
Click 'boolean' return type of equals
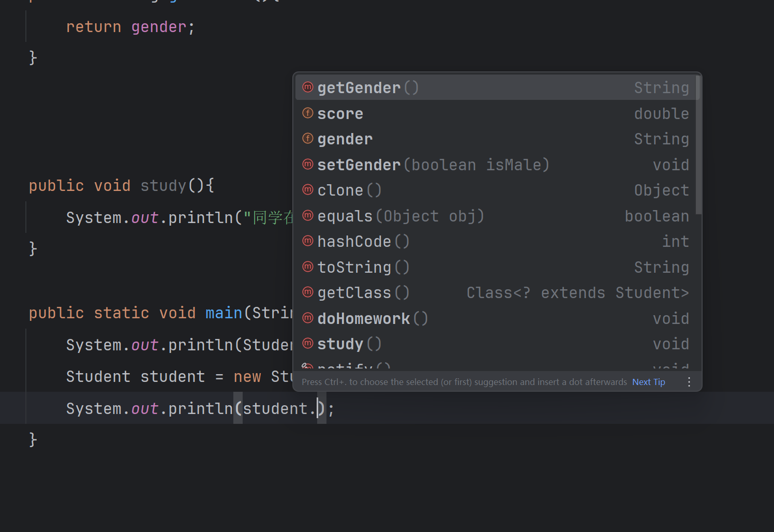[x=657, y=216]
